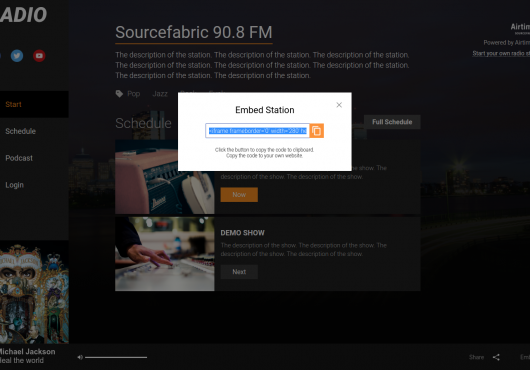Close the Embed Station dialog
The image size is (530, 370).
pos(339,105)
